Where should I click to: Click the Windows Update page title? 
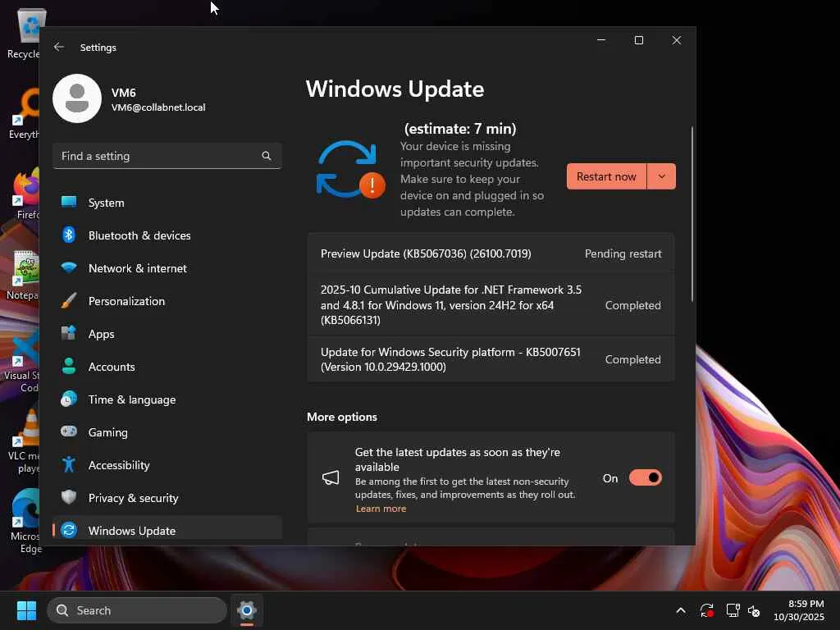(395, 89)
